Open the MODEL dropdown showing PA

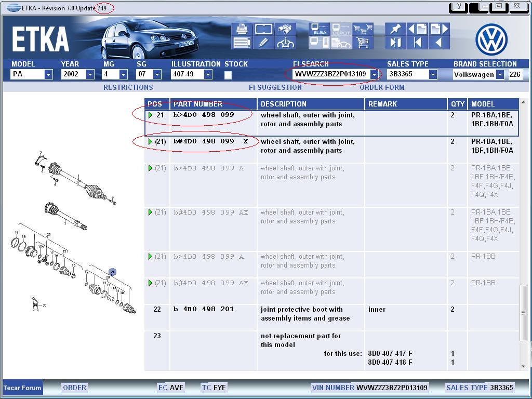[48, 74]
